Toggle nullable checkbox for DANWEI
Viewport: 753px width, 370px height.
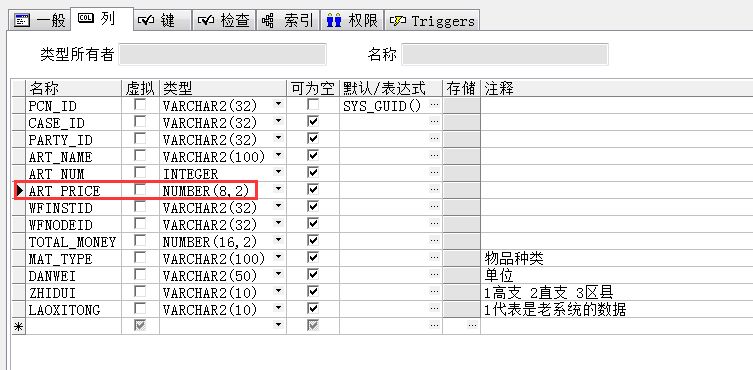tap(313, 274)
